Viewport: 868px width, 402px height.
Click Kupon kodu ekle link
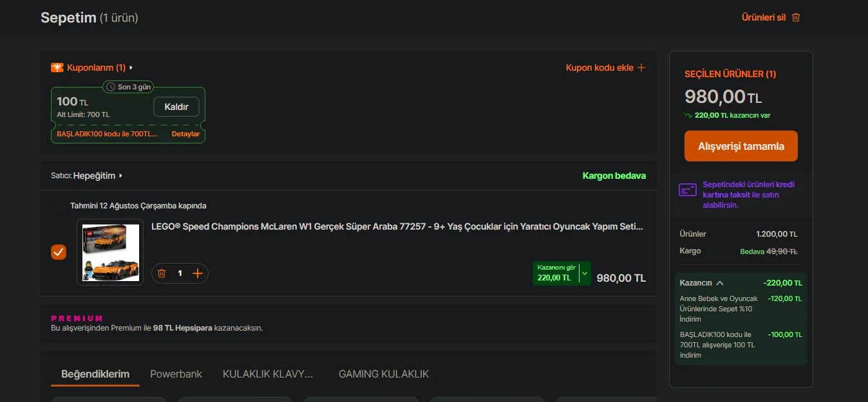click(x=599, y=68)
